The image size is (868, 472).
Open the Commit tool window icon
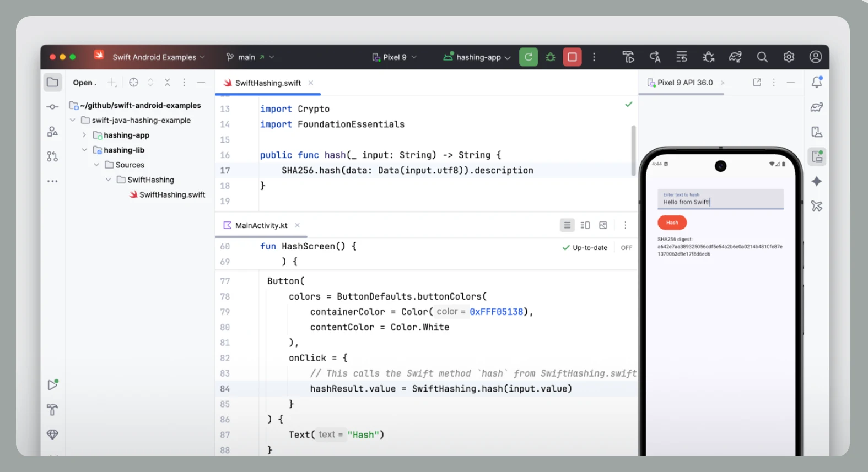pos(52,107)
